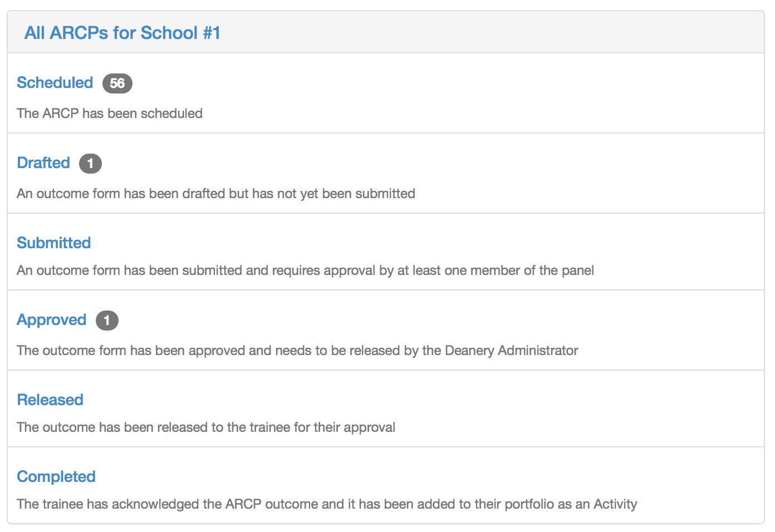Click the 'All ARCPs for School #1' heading
Viewport: 775px width, 532px height.
[122, 33]
